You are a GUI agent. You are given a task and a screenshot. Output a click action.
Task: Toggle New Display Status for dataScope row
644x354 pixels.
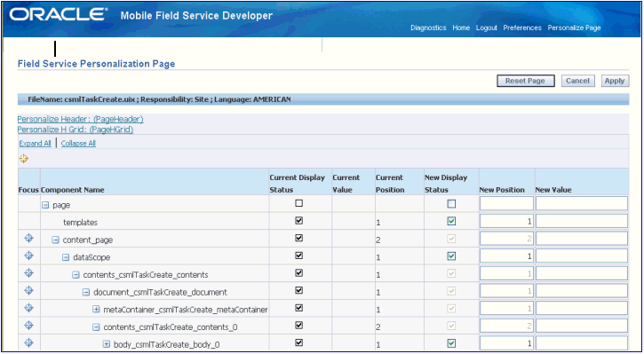451,256
